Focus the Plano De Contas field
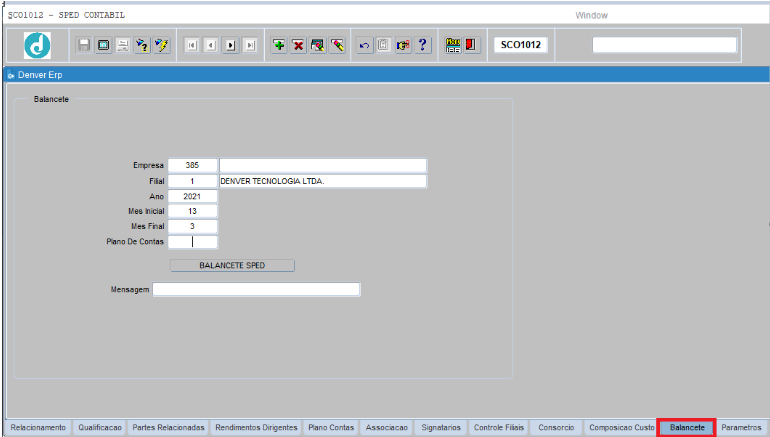The image size is (770, 437). [192, 241]
